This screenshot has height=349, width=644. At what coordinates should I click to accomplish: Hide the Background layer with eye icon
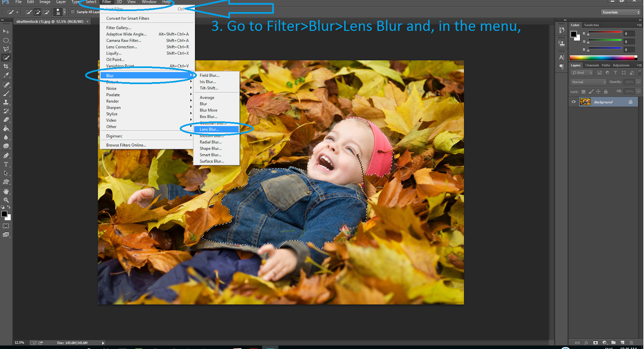coord(574,102)
